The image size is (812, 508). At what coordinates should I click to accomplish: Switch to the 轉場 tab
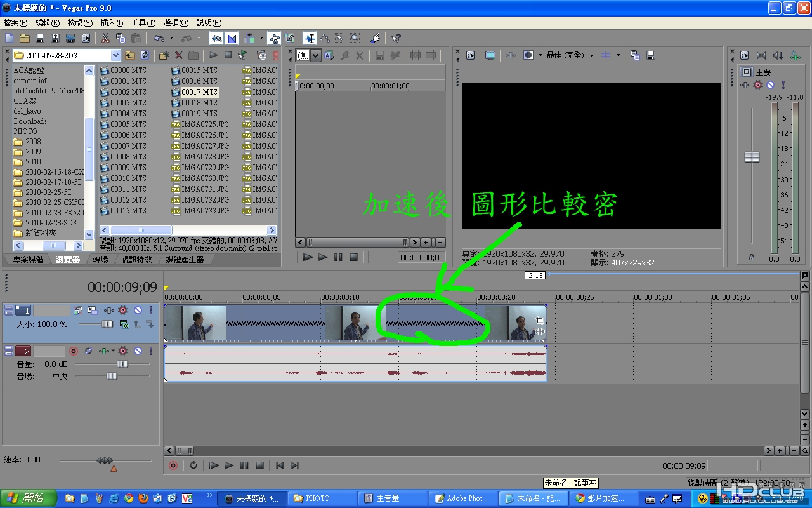click(100, 259)
